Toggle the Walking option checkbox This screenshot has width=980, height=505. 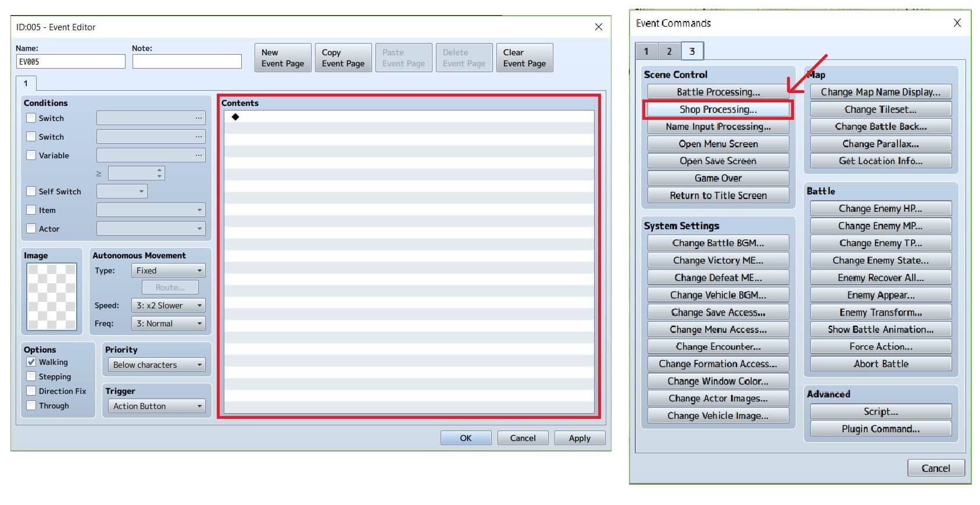click(x=31, y=362)
